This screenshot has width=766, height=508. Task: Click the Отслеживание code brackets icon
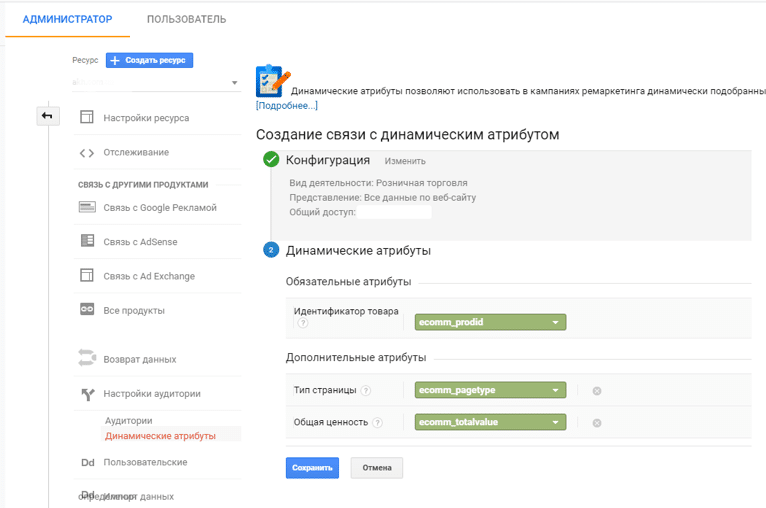click(87, 153)
